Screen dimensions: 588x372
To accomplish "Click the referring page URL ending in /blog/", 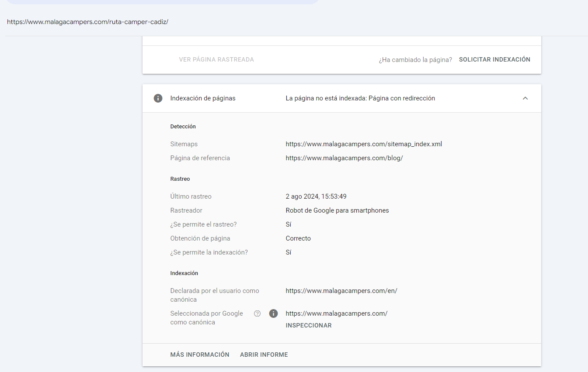I will [x=344, y=158].
